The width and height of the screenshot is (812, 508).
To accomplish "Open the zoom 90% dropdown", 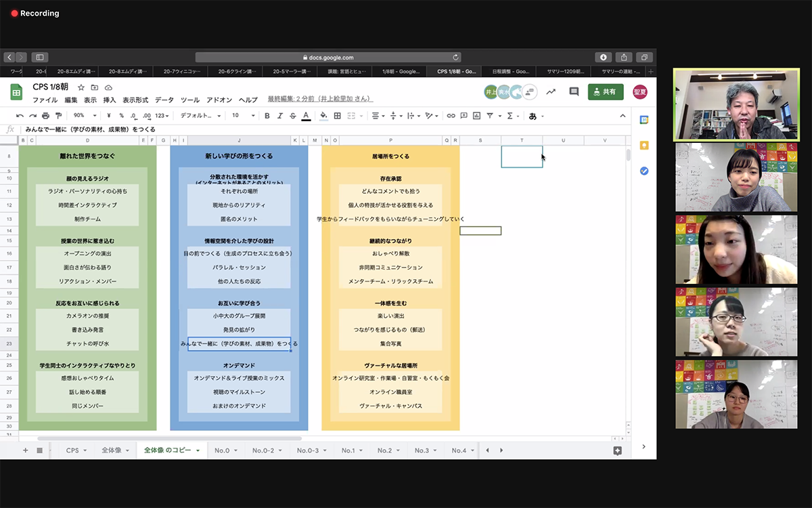I will pos(85,116).
